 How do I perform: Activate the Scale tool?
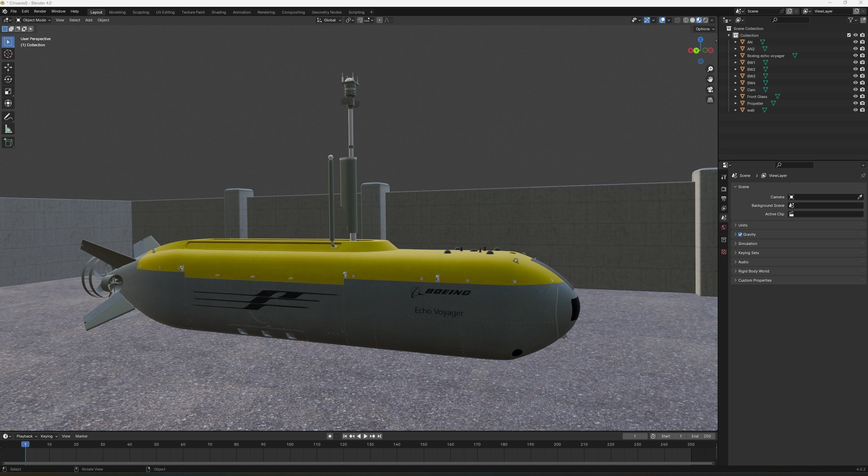8,91
